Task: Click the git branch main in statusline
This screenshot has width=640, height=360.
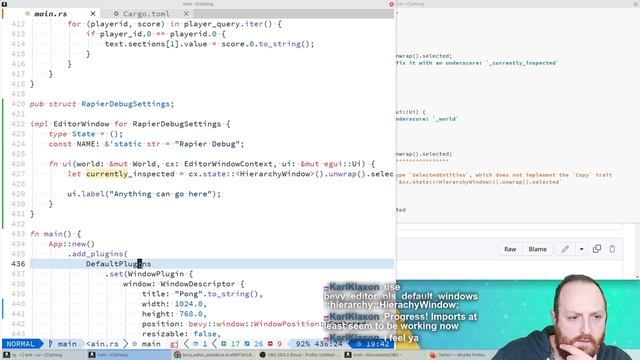Action: [x=63, y=344]
